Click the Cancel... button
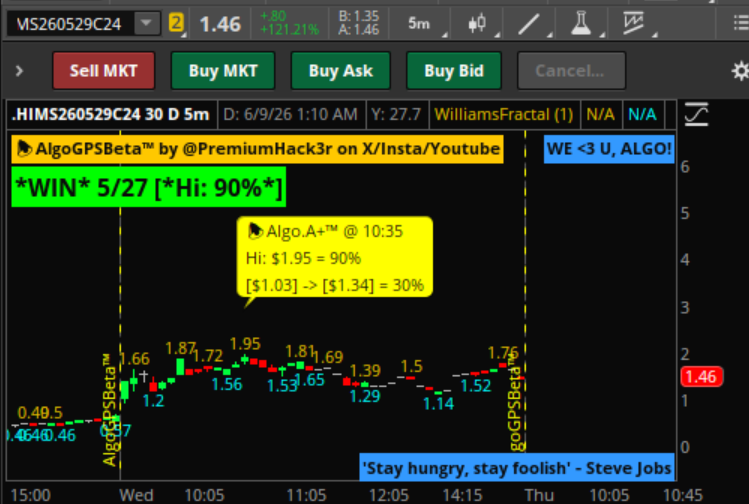Screen dimensions: 749x504 pos(571,71)
